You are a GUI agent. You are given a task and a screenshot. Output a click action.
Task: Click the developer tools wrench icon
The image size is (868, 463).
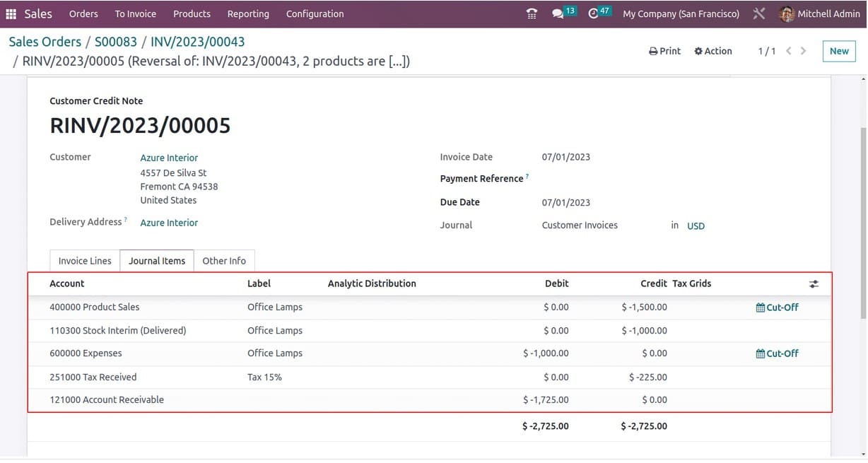pos(759,14)
